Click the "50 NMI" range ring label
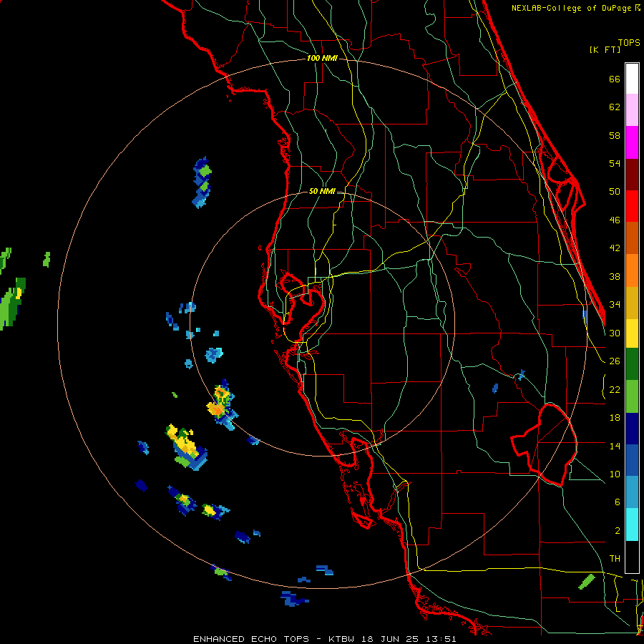644x644 pixels. [x=322, y=191]
